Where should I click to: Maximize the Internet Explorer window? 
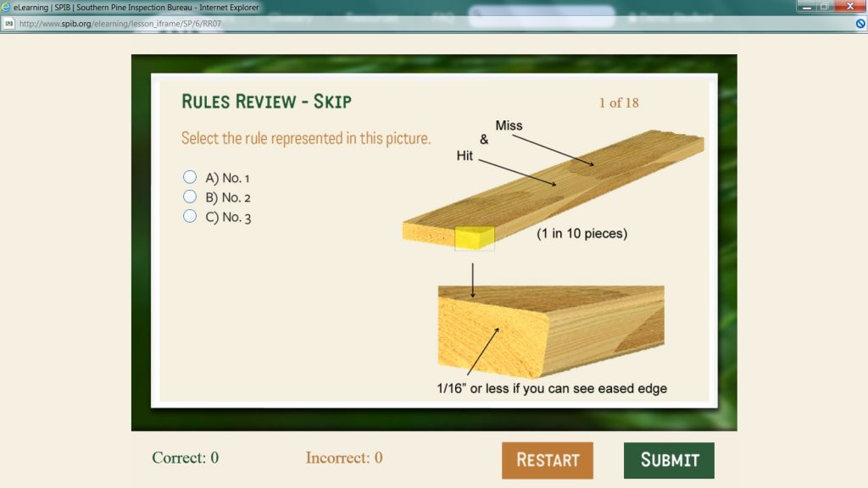[x=824, y=7]
